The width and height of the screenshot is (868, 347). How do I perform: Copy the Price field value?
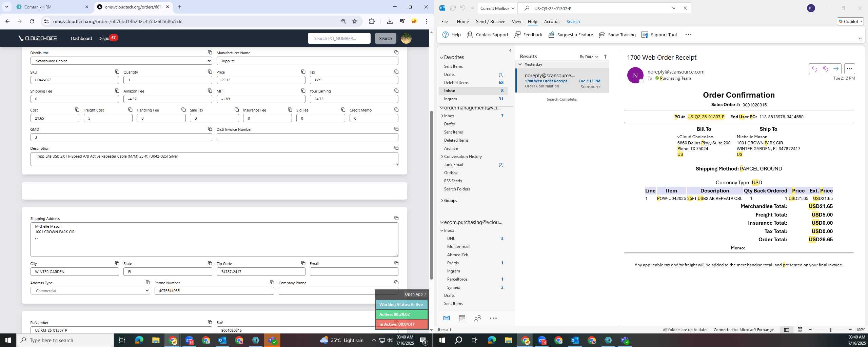(303, 72)
